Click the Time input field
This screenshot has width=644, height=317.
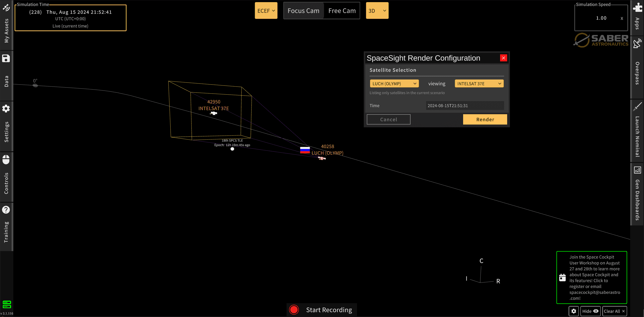(x=465, y=106)
